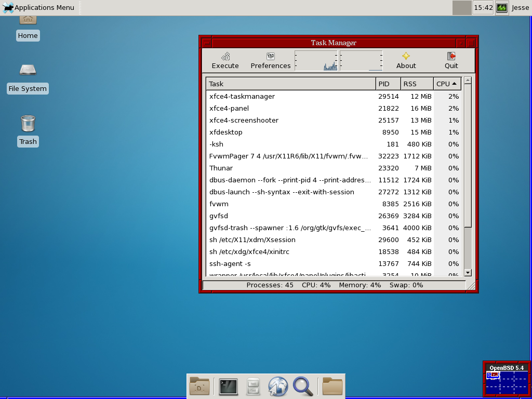Select the gvfsd process row

click(334, 216)
